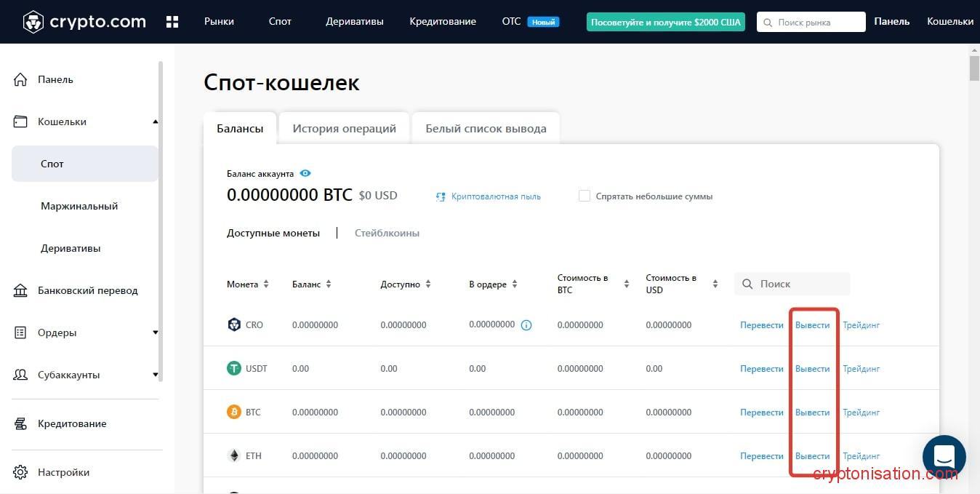
Task: Open the apps grid menu icon
Action: pos(172,22)
